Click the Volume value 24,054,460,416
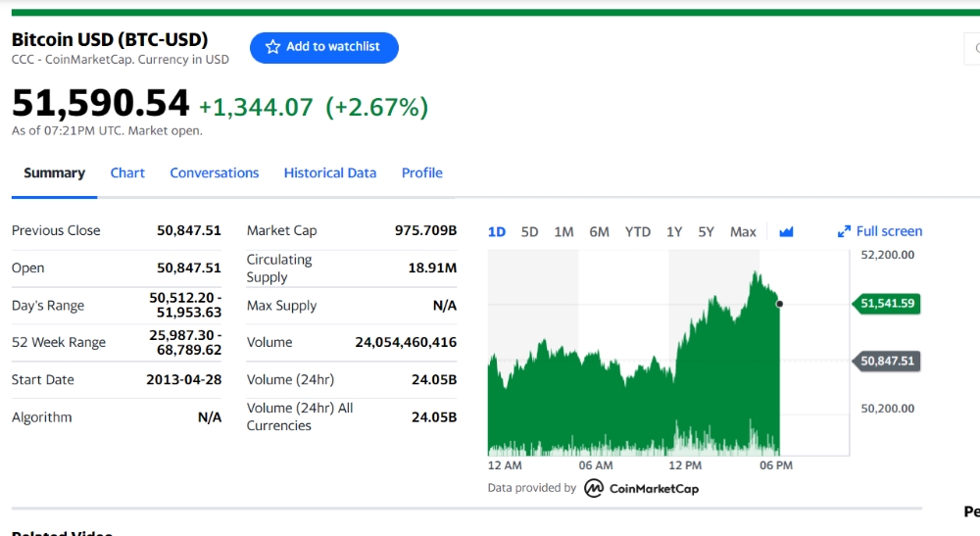 (407, 342)
